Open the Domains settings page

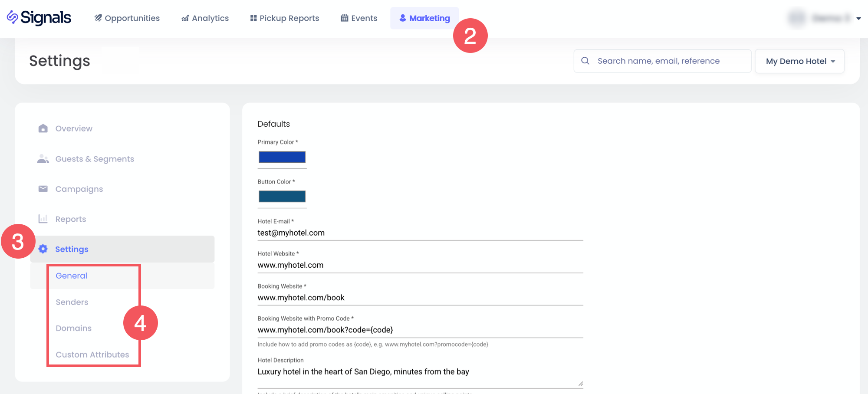click(74, 328)
